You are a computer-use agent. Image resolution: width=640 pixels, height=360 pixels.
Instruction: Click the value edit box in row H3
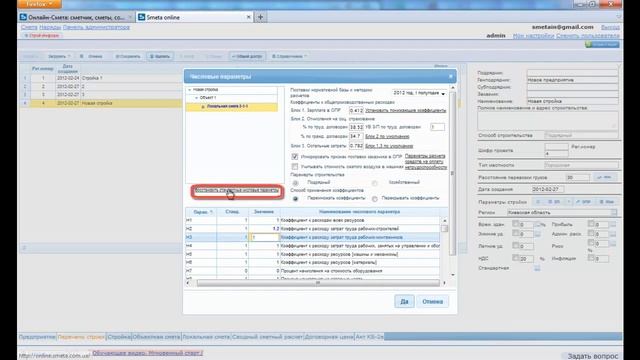click(264, 237)
